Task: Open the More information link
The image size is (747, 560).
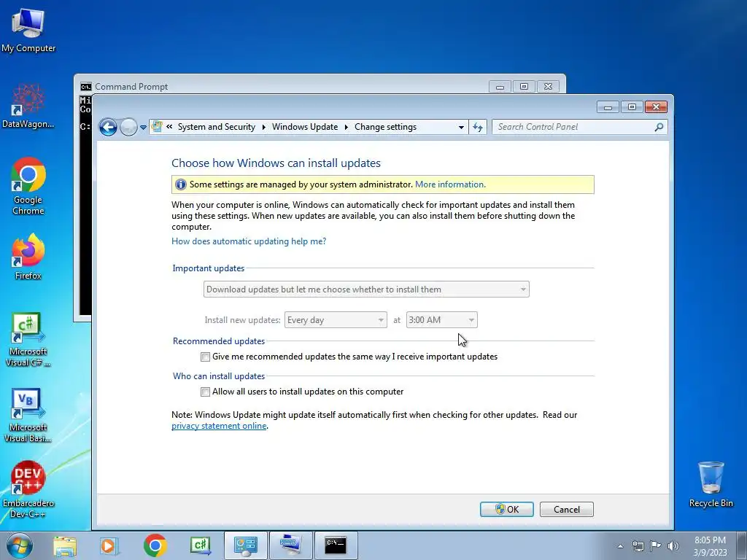Action: pyautogui.click(x=450, y=184)
